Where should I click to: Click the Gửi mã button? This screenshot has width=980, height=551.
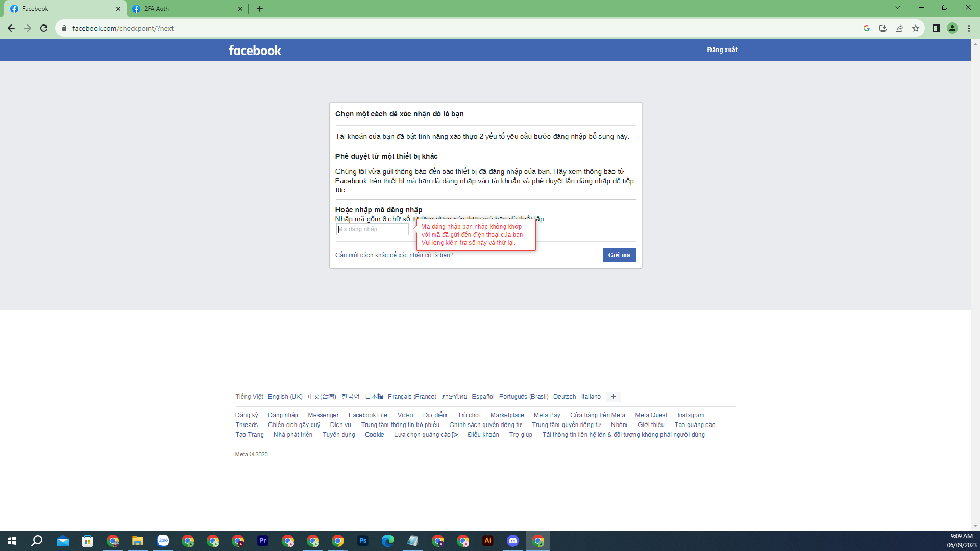pyautogui.click(x=619, y=255)
